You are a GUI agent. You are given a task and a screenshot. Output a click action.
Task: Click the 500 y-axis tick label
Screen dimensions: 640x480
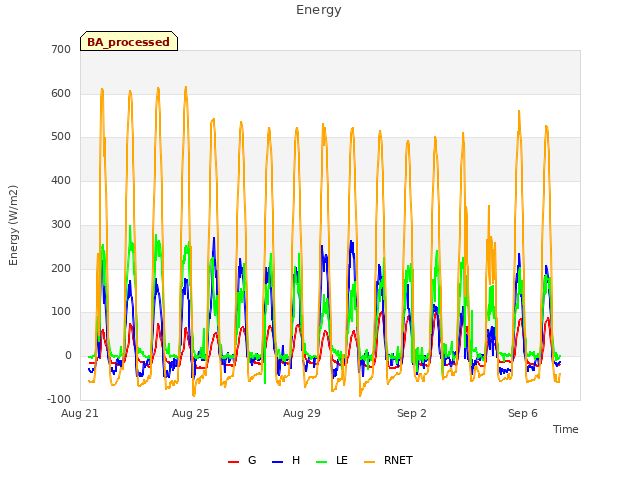coord(61,137)
